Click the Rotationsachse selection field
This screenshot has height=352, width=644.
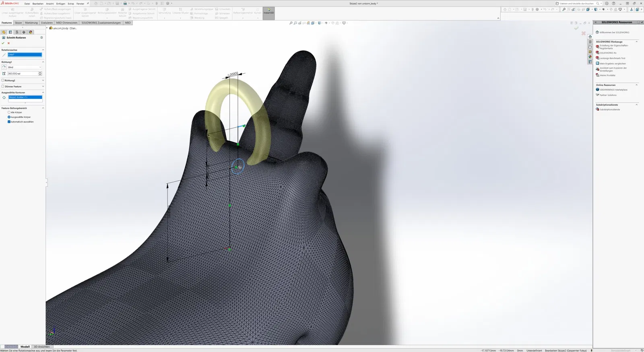tap(25, 55)
